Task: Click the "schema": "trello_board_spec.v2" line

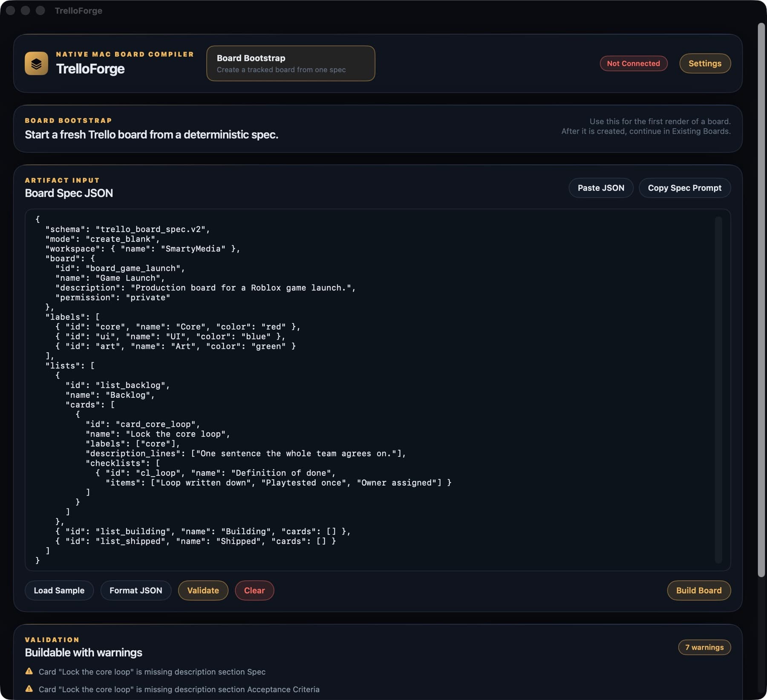Action: click(128, 229)
